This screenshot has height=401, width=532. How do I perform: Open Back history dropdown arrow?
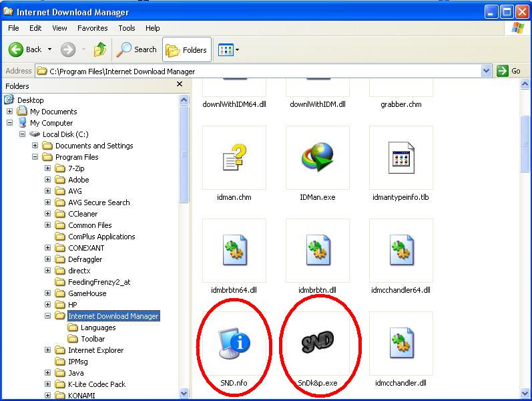(50, 49)
